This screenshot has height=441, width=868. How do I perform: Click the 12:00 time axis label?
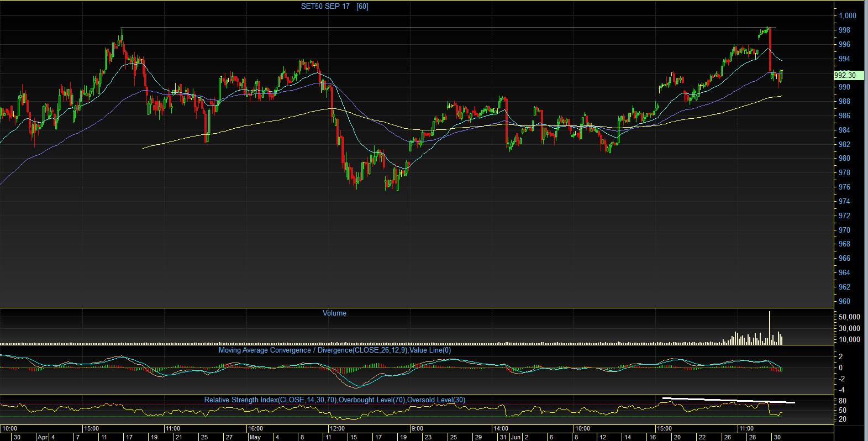coord(337,428)
